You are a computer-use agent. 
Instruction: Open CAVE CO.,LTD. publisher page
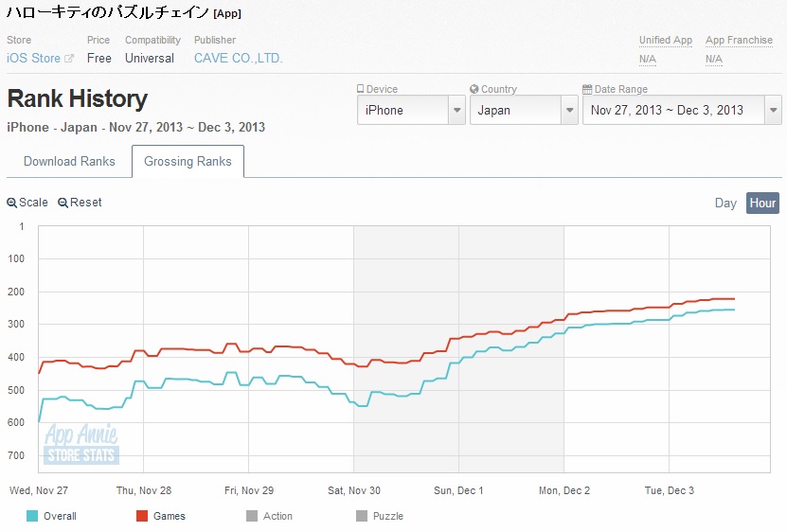tap(238, 59)
